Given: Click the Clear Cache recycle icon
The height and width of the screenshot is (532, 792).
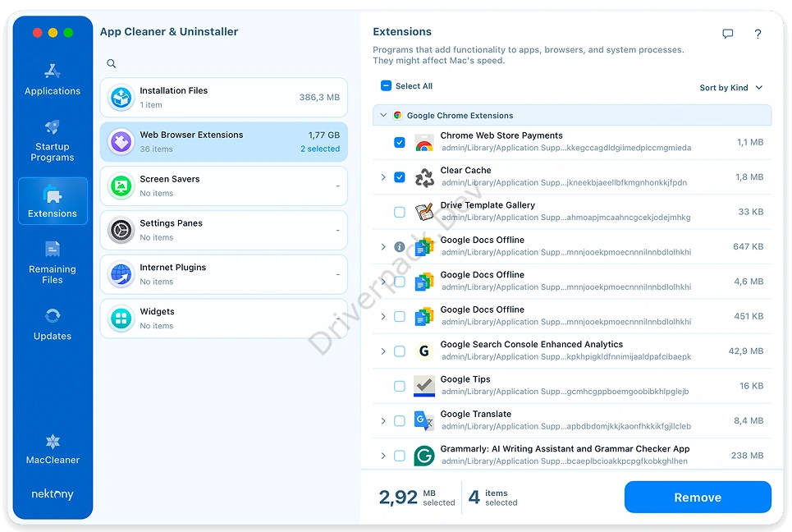Looking at the screenshot, I should click(x=424, y=177).
